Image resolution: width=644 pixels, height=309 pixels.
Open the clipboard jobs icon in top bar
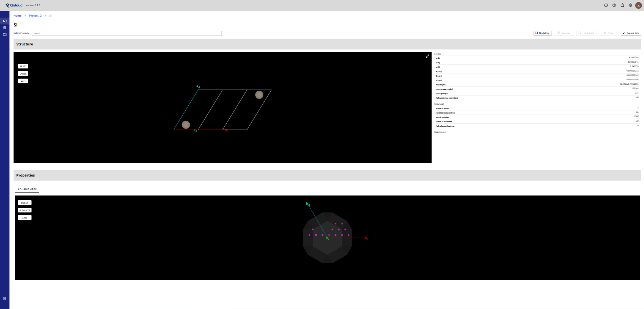(x=622, y=5)
